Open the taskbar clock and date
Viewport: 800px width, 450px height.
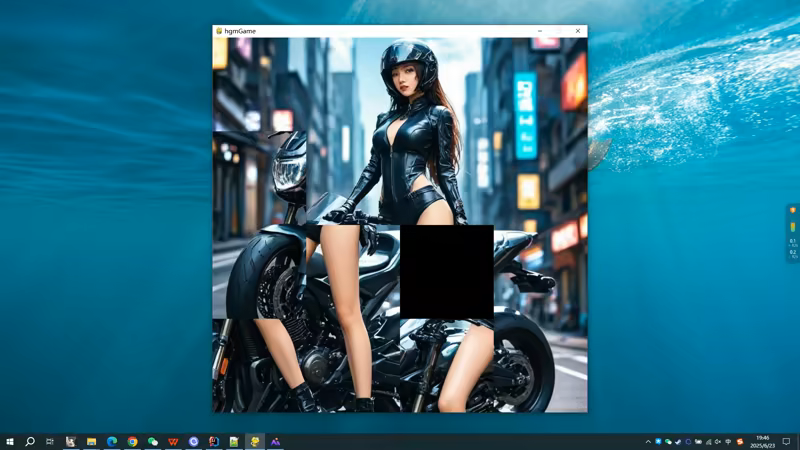tap(763, 441)
